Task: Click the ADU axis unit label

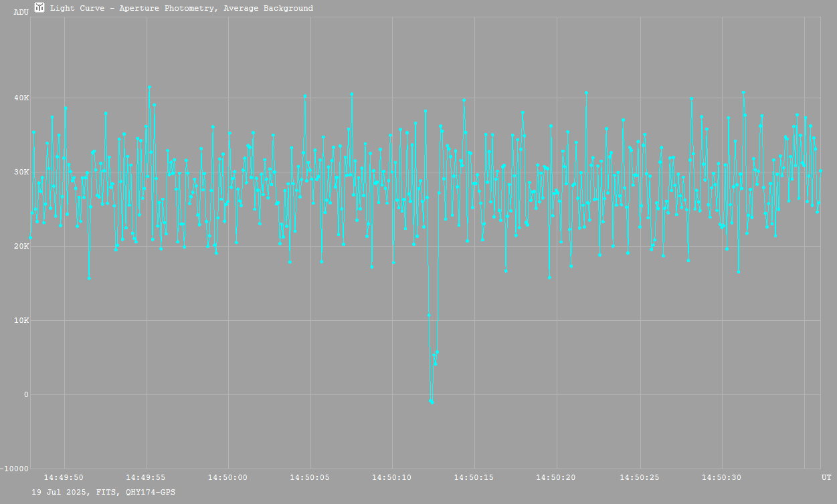Action: pos(21,12)
